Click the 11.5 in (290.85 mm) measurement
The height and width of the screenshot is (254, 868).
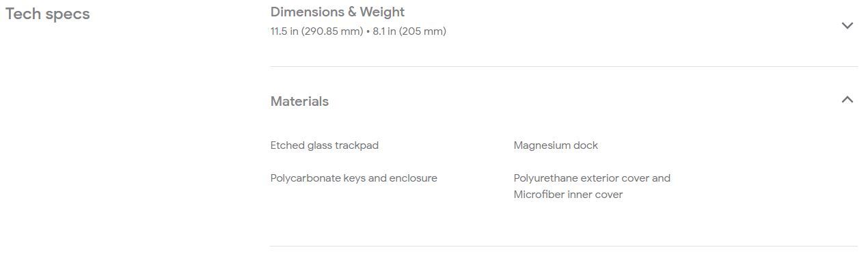pos(316,31)
